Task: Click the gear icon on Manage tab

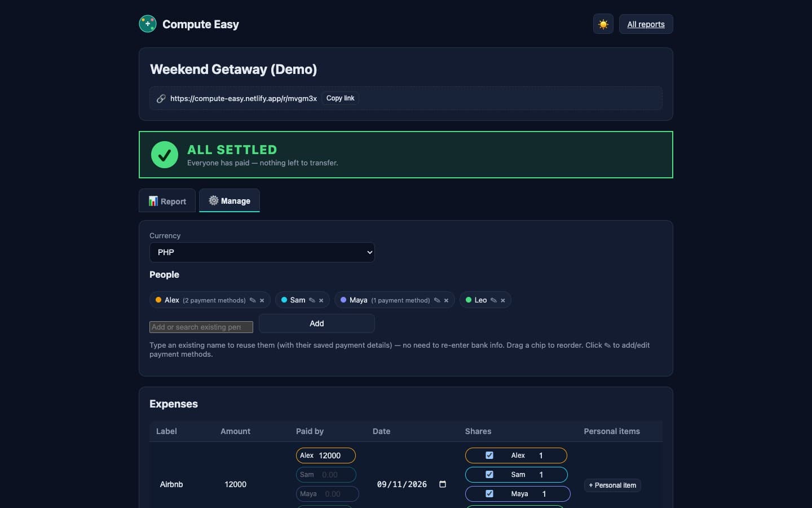Action: pyautogui.click(x=214, y=200)
